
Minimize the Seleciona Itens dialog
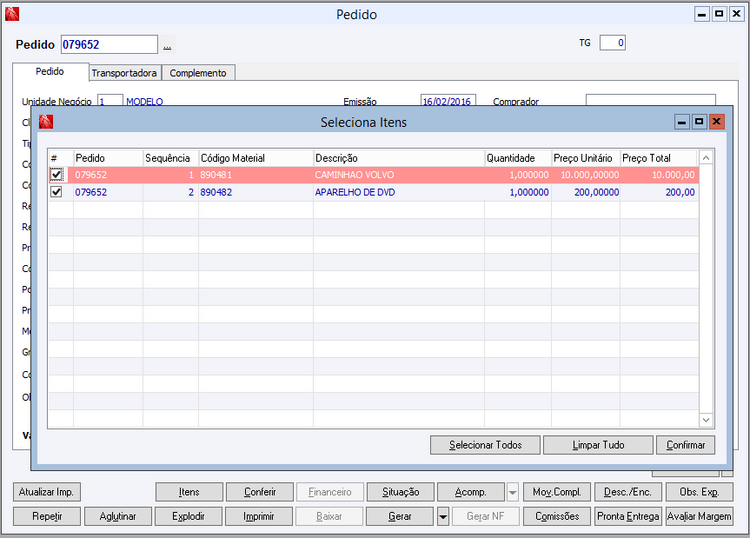[682, 122]
